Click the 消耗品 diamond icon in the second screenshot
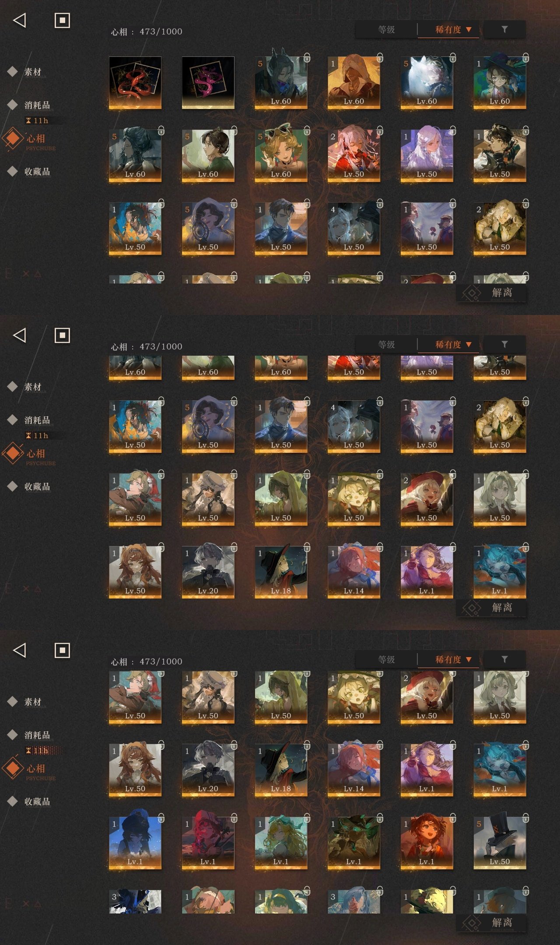 point(13,420)
